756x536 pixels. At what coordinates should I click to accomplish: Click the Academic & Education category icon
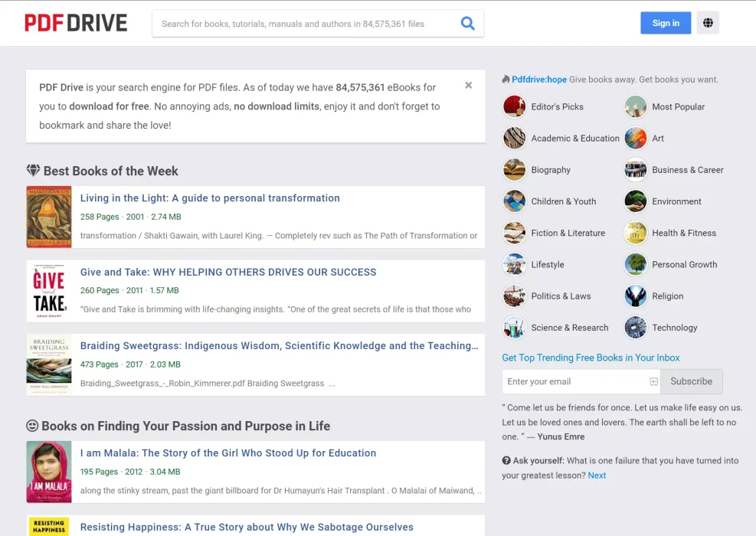pyautogui.click(x=515, y=139)
